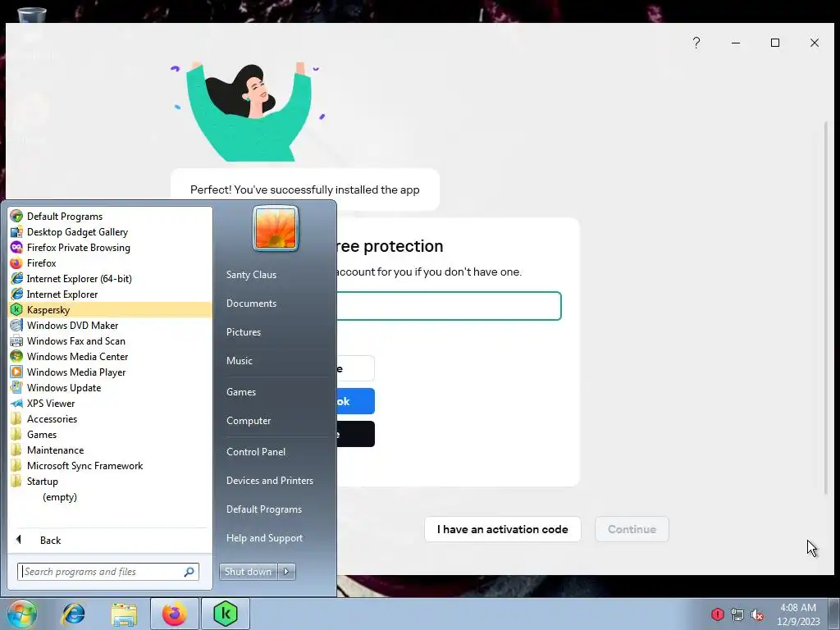Click the '(empty)' Startup placeholder

pyautogui.click(x=59, y=497)
